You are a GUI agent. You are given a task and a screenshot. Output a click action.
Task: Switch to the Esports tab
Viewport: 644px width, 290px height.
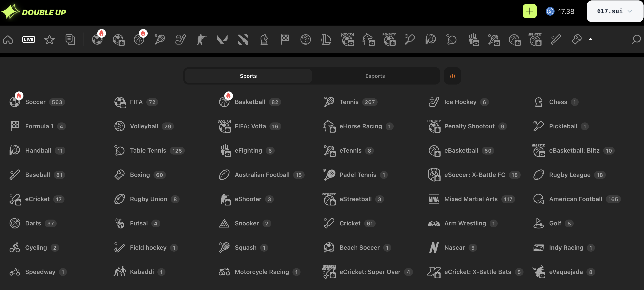point(375,76)
